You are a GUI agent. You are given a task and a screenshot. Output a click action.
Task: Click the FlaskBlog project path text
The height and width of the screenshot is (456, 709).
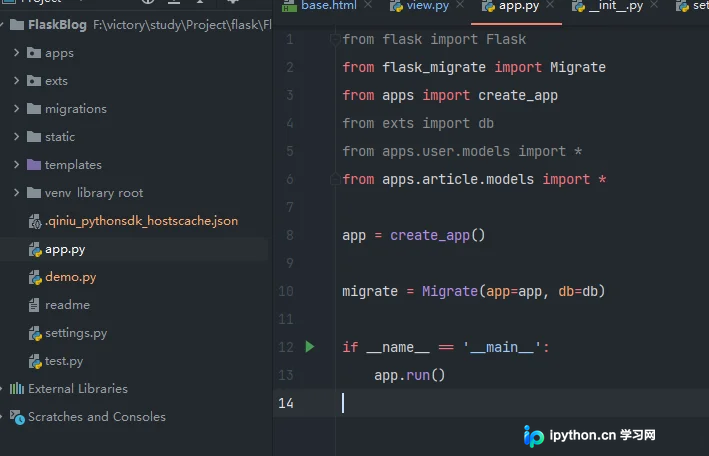pyautogui.click(x=182, y=25)
